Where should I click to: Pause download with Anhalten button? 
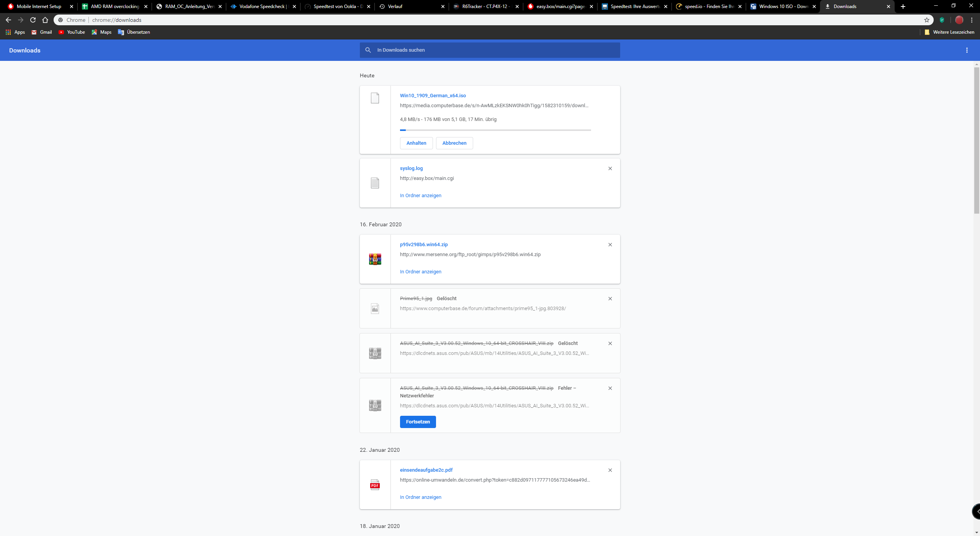tap(416, 143)
